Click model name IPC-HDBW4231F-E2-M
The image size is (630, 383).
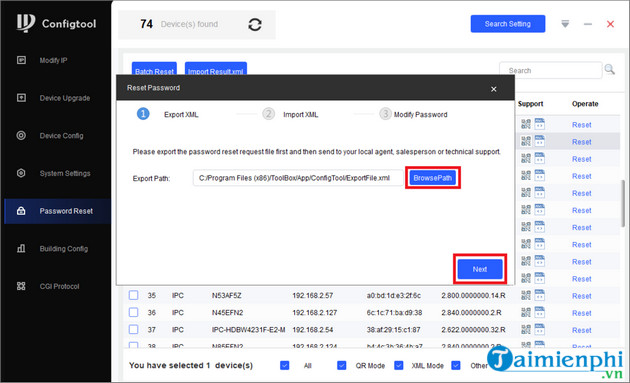(249, 330)
